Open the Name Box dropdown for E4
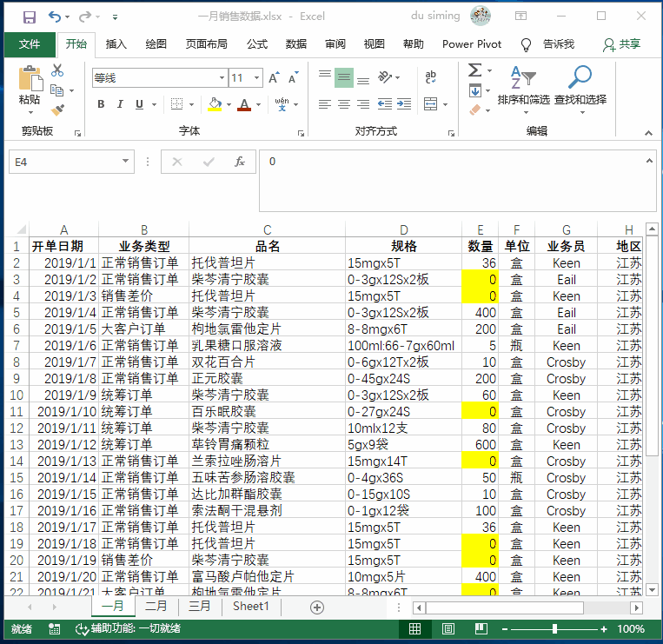The height and width of the screenshot is (644, 663). coord(125,161)
